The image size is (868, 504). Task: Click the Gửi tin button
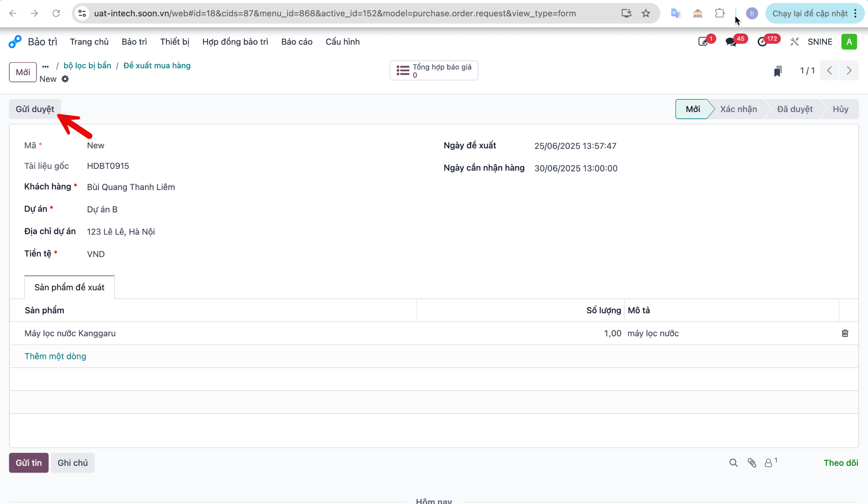click(29, 463)
